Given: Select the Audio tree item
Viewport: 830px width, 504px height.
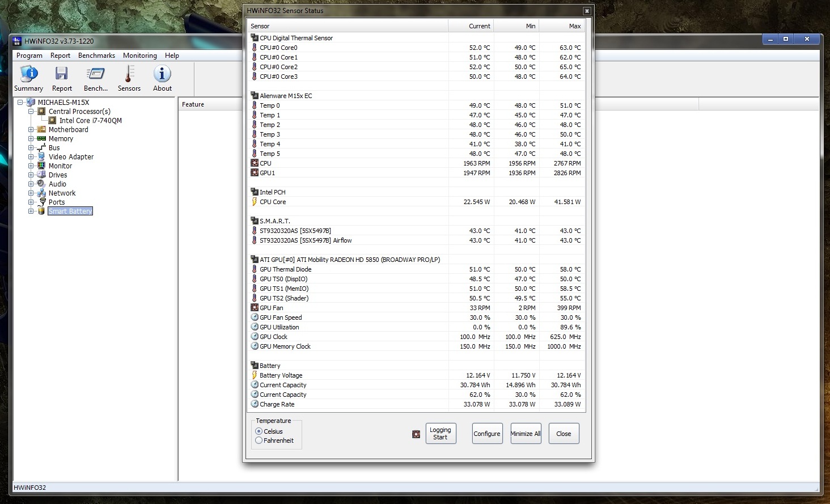Looking at the screenshot, I should click(57, 184).
